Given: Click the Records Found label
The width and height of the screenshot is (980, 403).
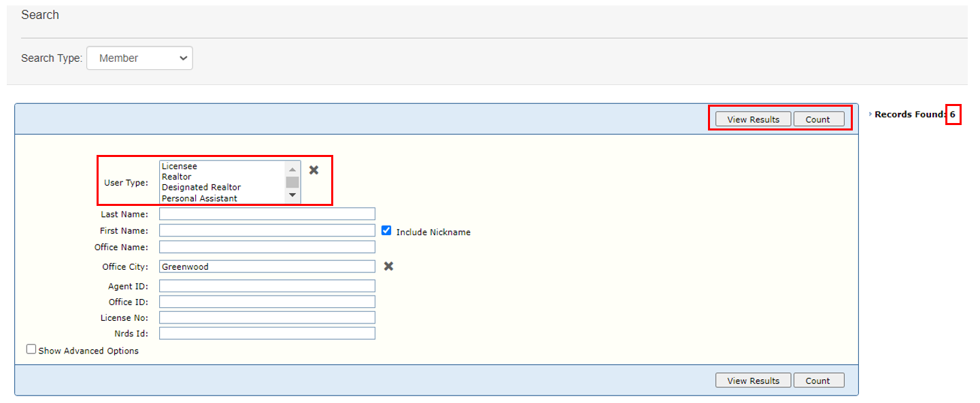Looking at the screenshot, I should click(911, 115).
